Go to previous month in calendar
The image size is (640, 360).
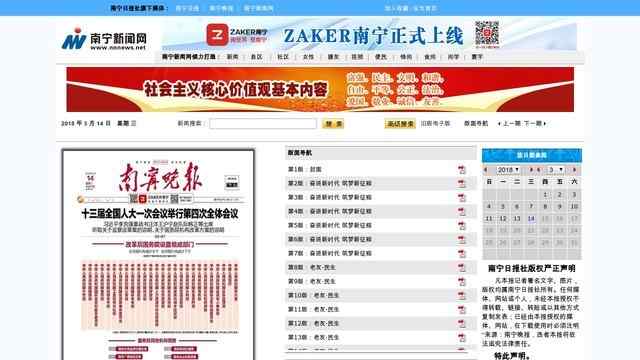click(x=539, y=170)
